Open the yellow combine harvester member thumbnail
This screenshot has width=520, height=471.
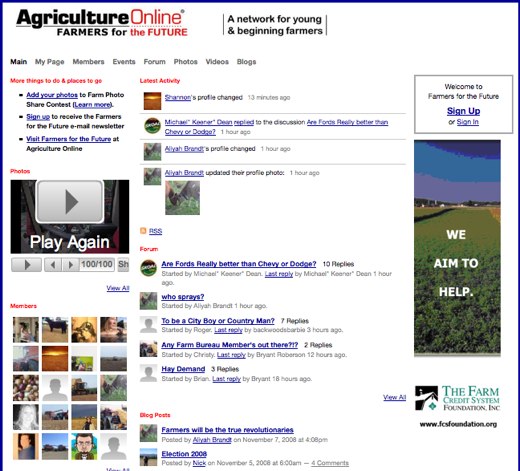click(x=84, y=388)
